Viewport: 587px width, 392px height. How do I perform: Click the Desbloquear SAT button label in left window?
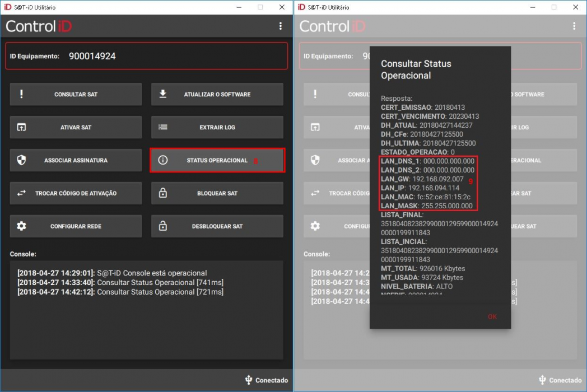coord(217,226)
